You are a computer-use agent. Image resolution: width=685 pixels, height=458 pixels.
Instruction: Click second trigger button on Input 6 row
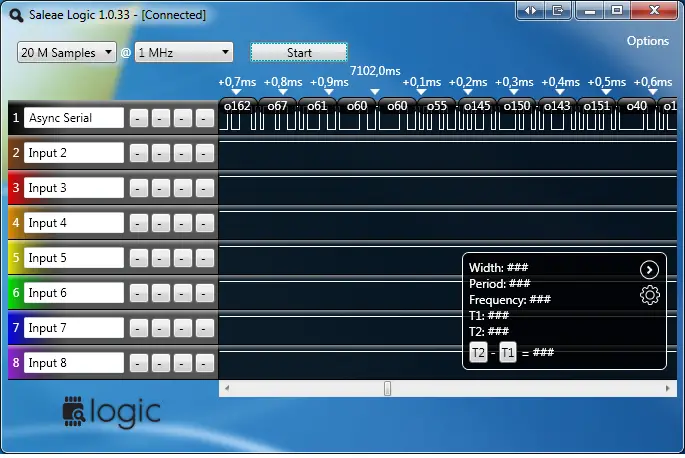tap(160, 293)
